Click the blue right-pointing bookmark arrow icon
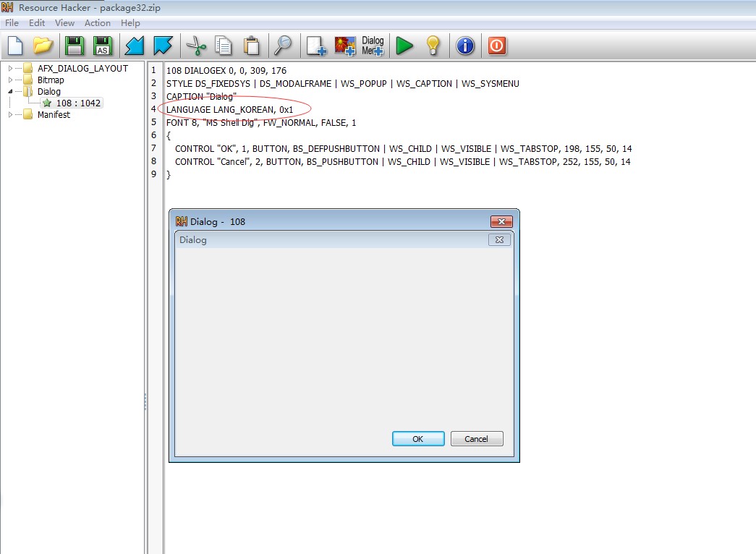 [x=163, y=46]
